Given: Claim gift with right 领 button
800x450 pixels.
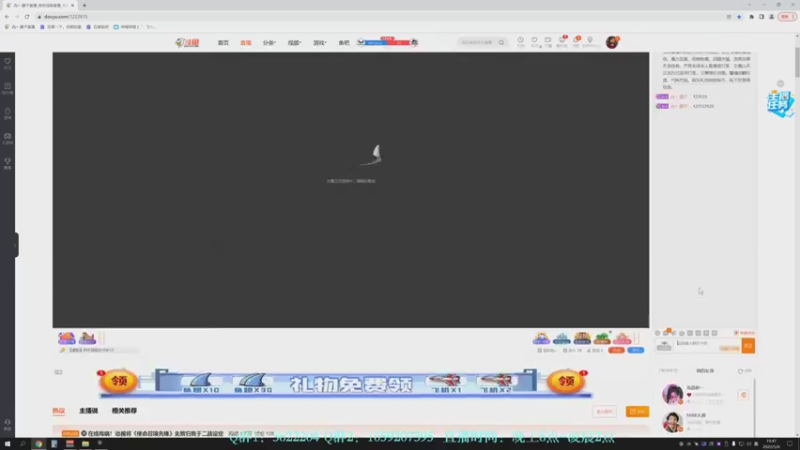Looking at the screenshot, I should (566, 381).
